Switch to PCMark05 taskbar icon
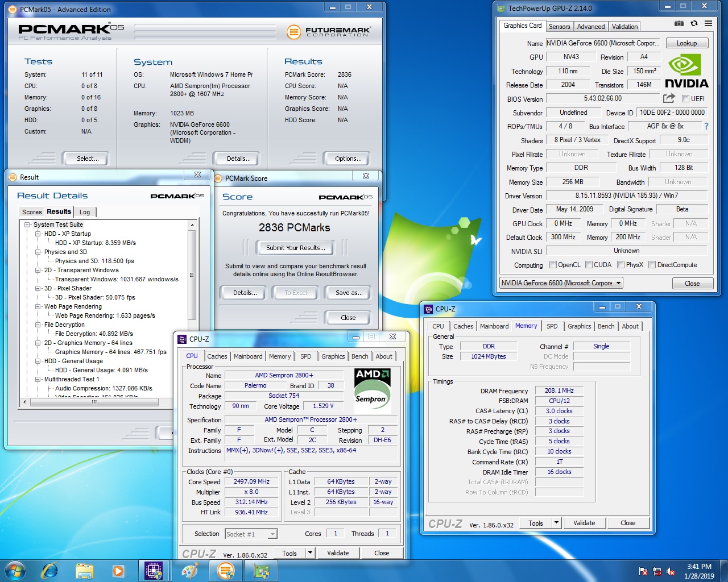The image size is (728, 582). (x=226, y=571)
